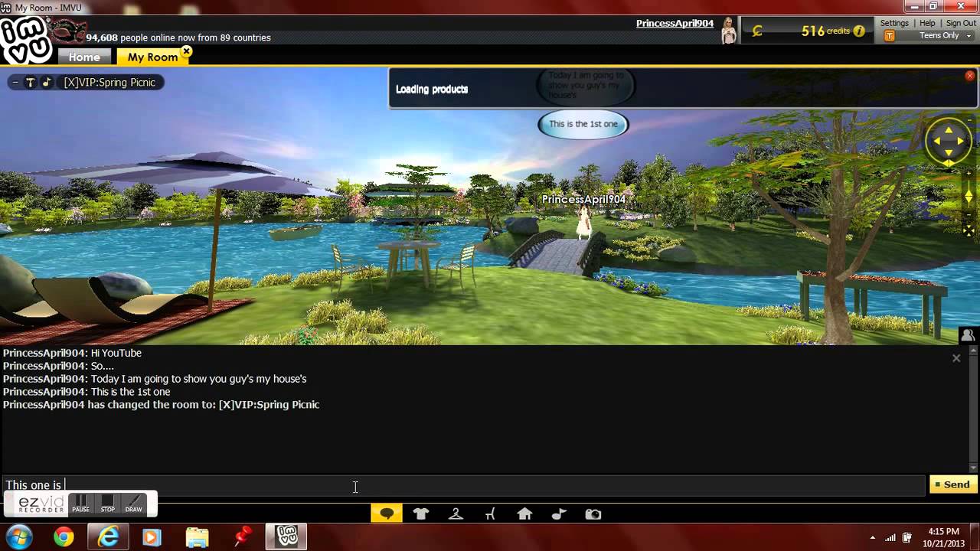Open the PrincessApril904 avatar thumbnail
The width and height of the screenshot is (980, 551).
click(x=728, y=30)
